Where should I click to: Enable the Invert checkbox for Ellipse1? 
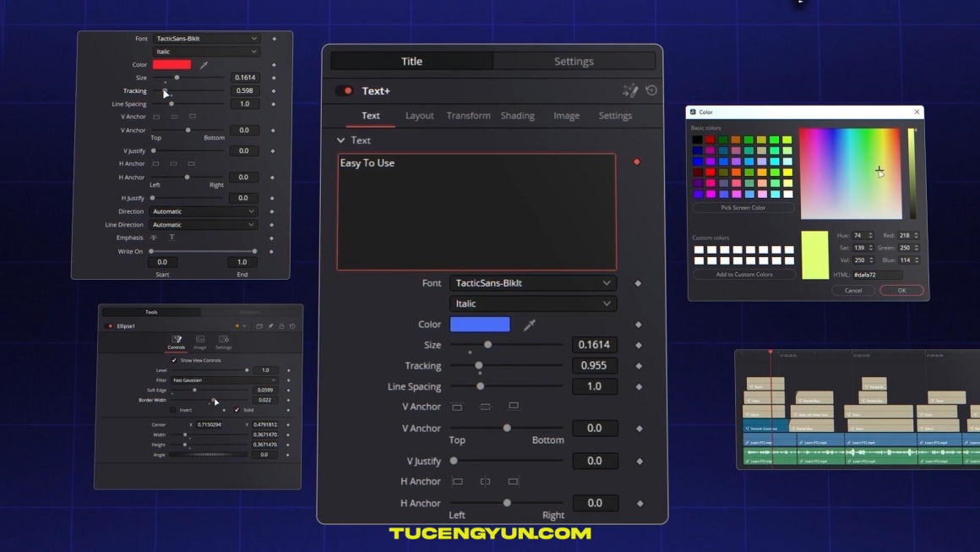point(173,410)
